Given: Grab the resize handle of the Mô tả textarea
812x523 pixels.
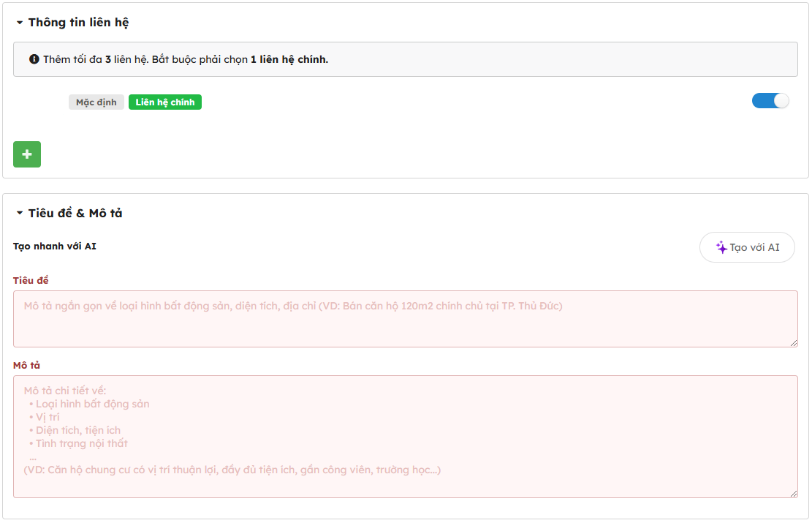Looking at the screenshot, I should click(793, 493).
